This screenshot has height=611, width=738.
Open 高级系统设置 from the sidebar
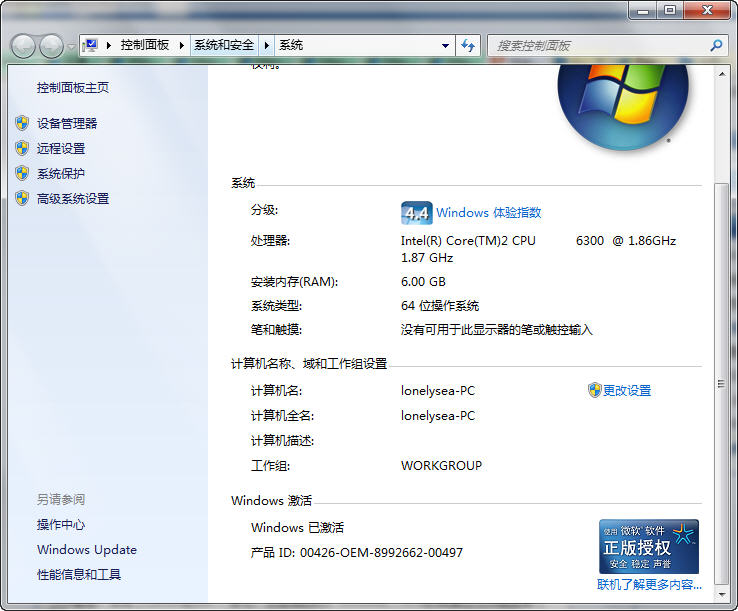[x=73, y=199]
